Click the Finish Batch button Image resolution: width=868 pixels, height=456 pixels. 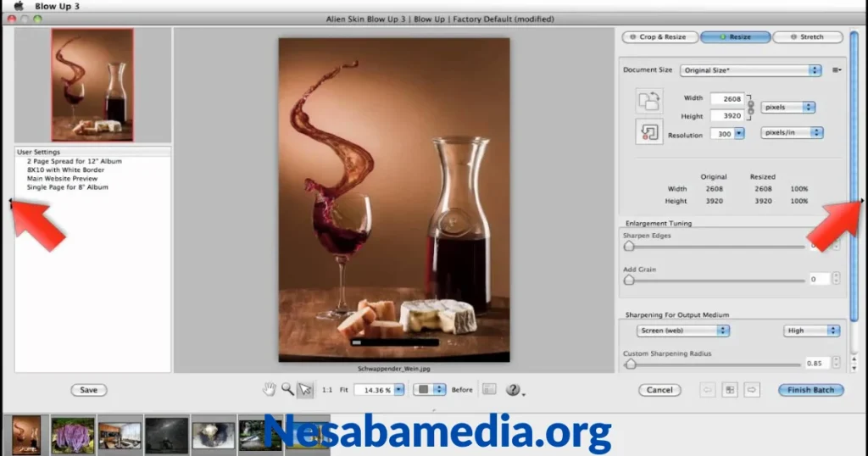[x=811, y=390]
